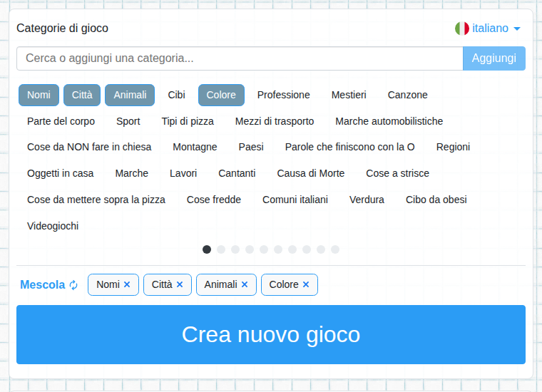The width and height of the screenshot is (542, 392).
Task: Click the Mescola shuffle arrows icon
Action: (x=73, y=285)
